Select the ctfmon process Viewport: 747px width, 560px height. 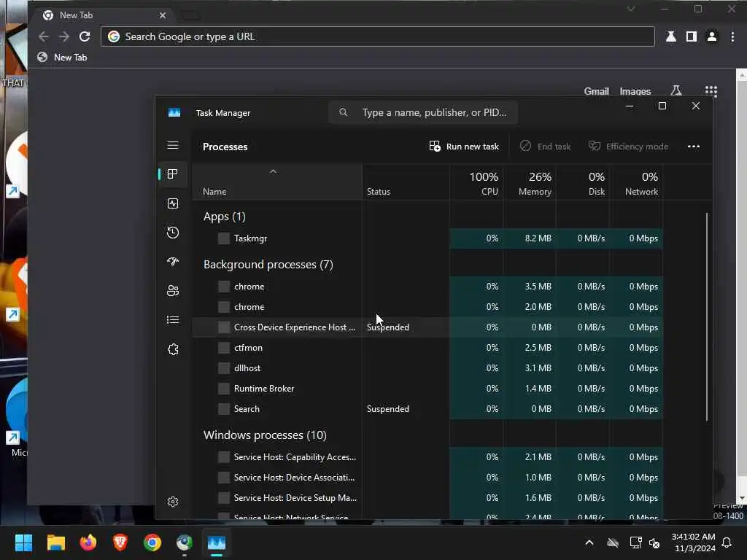(427, 348)
